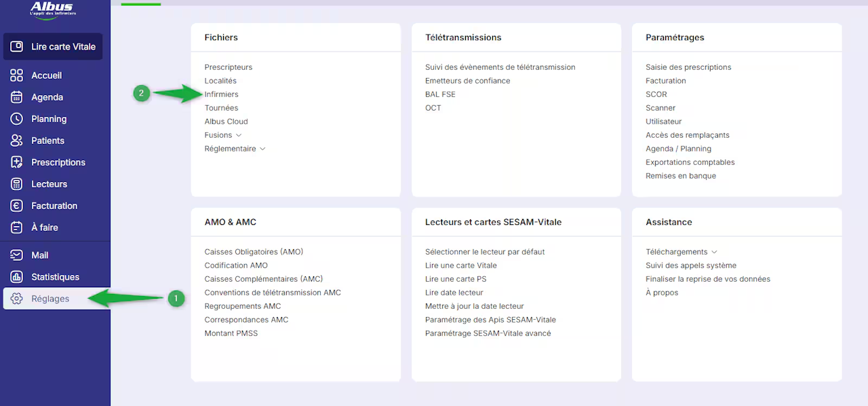This screenshot has width=868, height=406.
Task: Click the Facturation euro icon
Action: pyautogui.click(x=17, y=206)
